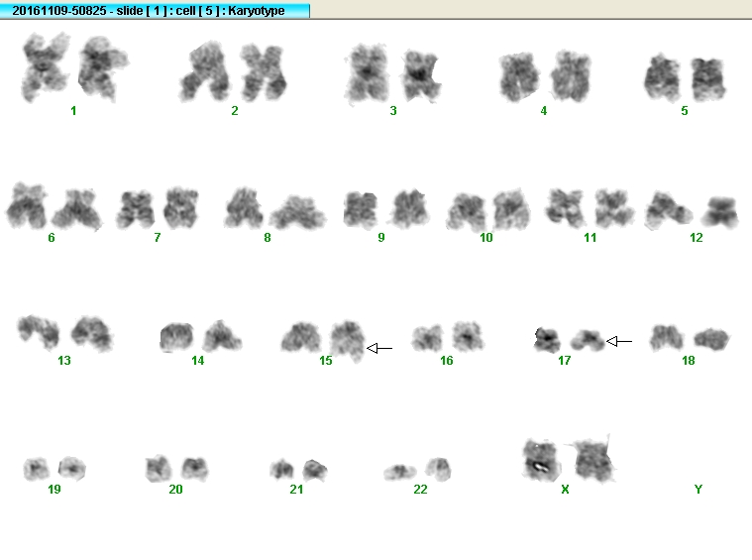Image resolution: width=752 pixels, height=560 pixels.
Task: Select chromosome label 2
Action: point(235,111)
